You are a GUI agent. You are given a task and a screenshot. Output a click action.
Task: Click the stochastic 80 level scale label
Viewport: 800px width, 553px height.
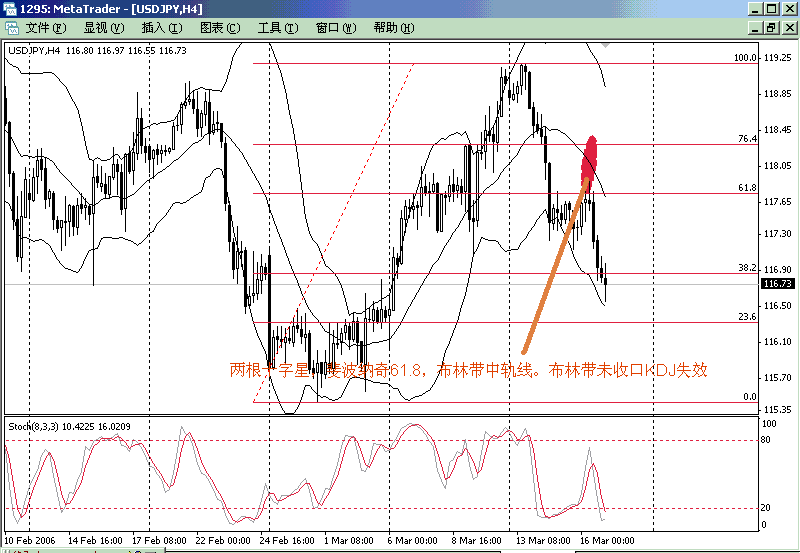click(765, 440)
